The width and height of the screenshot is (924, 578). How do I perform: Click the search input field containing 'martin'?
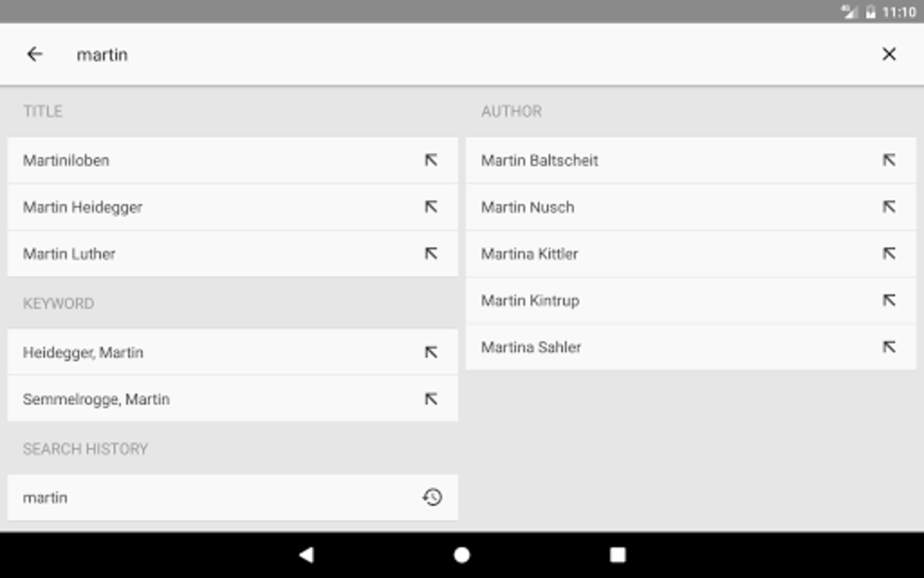click(462, 54)
